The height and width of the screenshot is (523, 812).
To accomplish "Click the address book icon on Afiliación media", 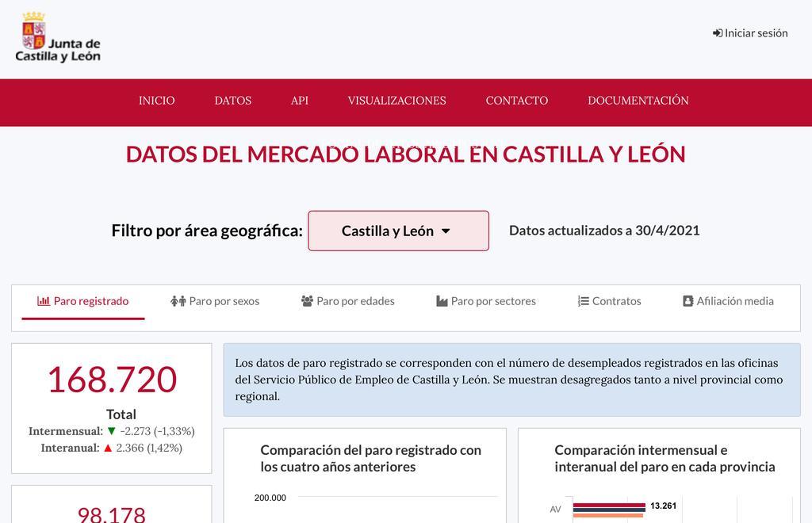I will (688, 301).
